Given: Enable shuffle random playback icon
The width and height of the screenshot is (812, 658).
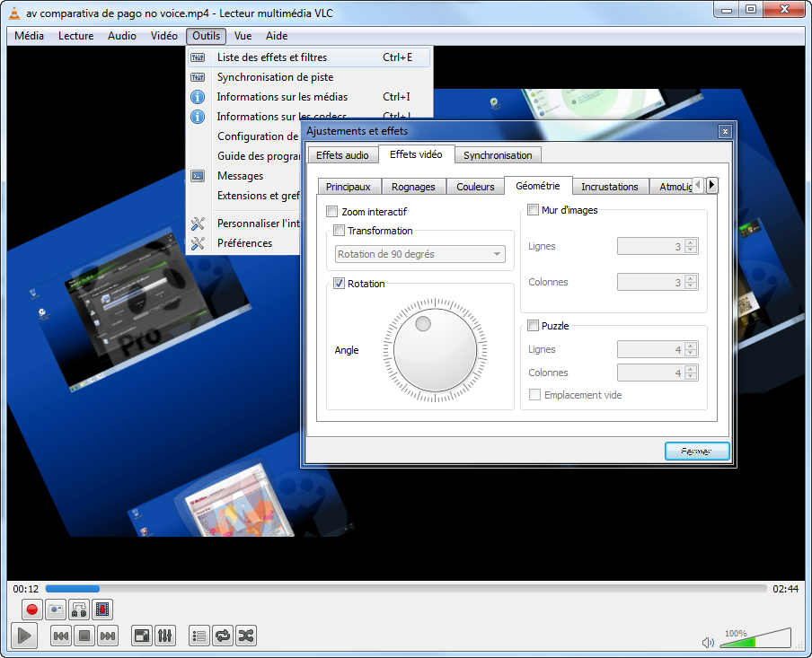Looking at the screenshot, I should [x=246, y=636].
